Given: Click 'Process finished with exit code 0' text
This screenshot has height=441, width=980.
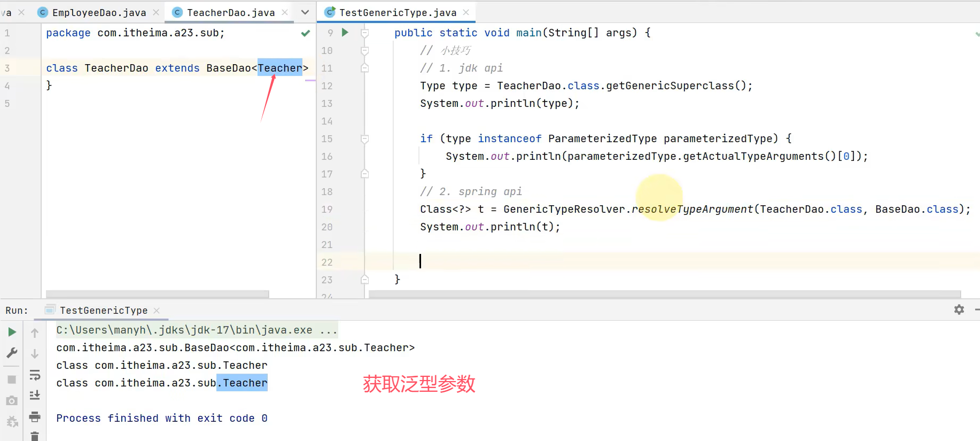Looking at the screenshot, I should (162, 418).
